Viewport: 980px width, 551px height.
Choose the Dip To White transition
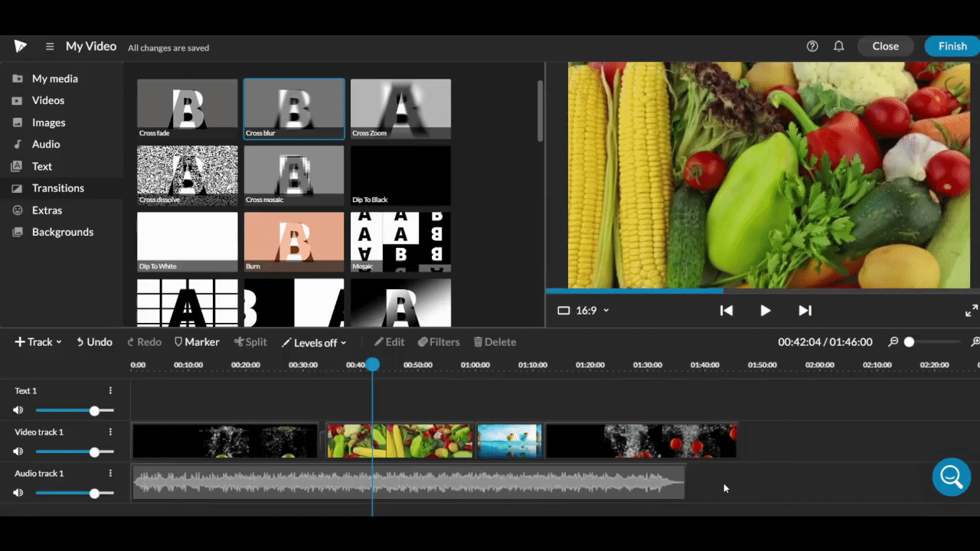click(x=188, y=242)
